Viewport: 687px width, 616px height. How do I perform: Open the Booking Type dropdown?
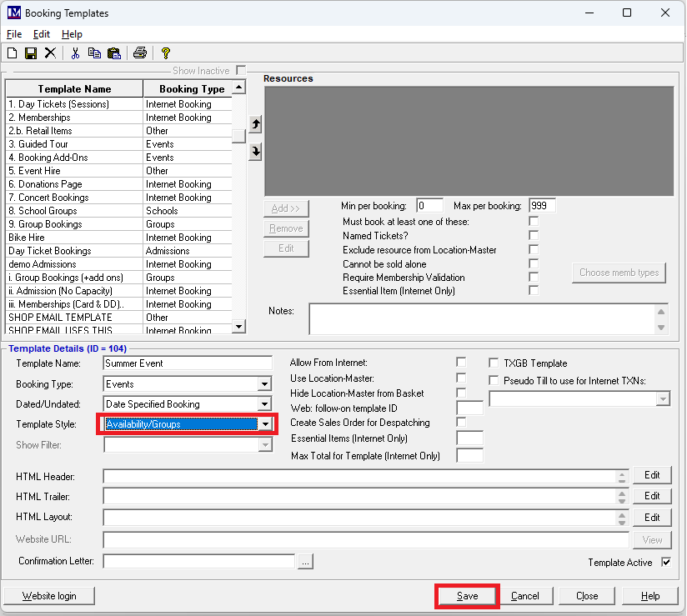pyautogui.click(x=264, y=384)
